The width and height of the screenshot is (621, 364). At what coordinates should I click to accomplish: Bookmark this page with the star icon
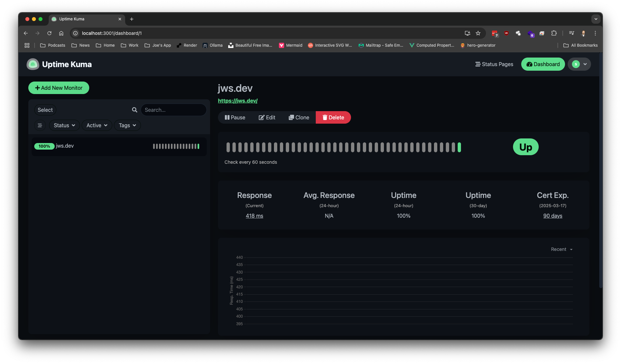(x=478, y=33)
